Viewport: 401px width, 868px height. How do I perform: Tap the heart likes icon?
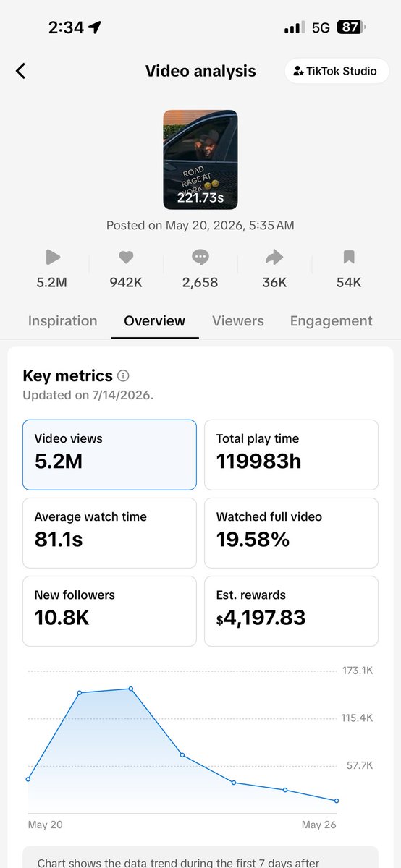click(x=126, y=257)
